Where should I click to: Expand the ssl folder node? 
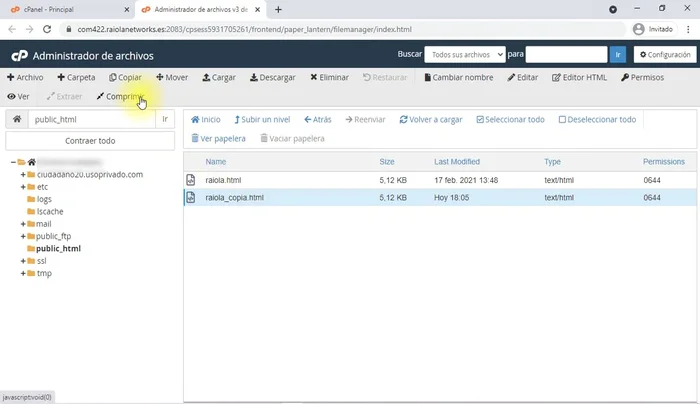[x=23, y=261]
